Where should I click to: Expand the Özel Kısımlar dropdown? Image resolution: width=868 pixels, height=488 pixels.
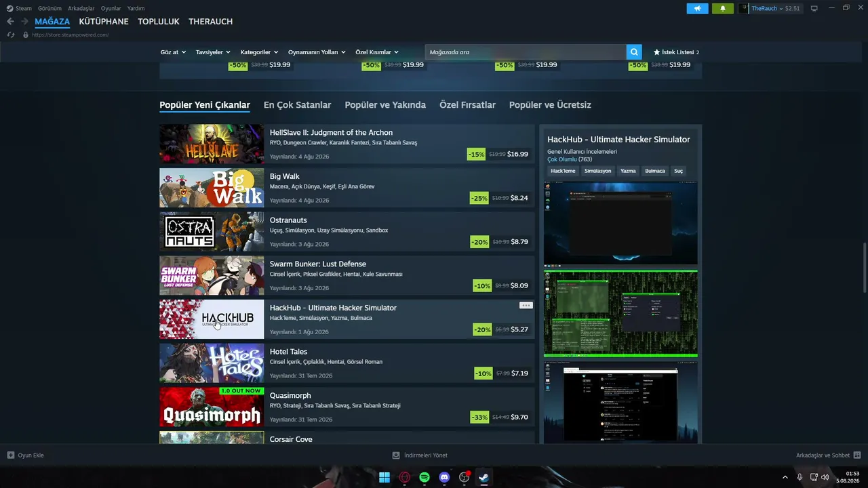[377, 52]
